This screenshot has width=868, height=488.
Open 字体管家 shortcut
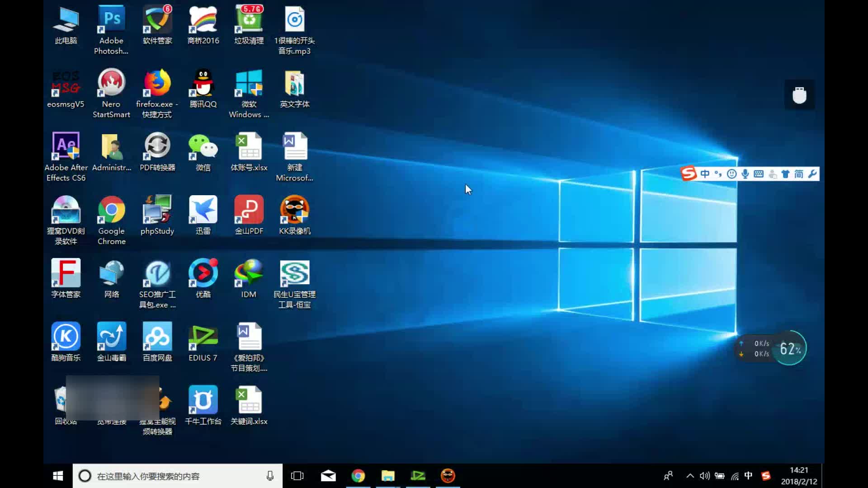(66, 279)
